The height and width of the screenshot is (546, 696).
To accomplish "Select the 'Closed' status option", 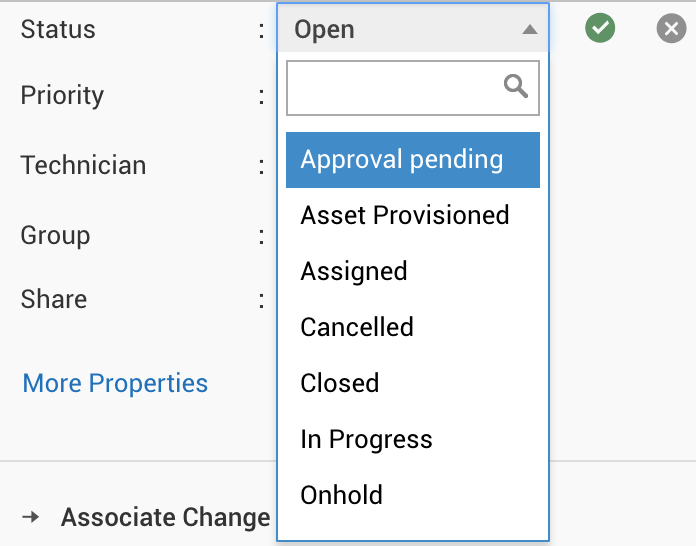I will pos(340,384).
